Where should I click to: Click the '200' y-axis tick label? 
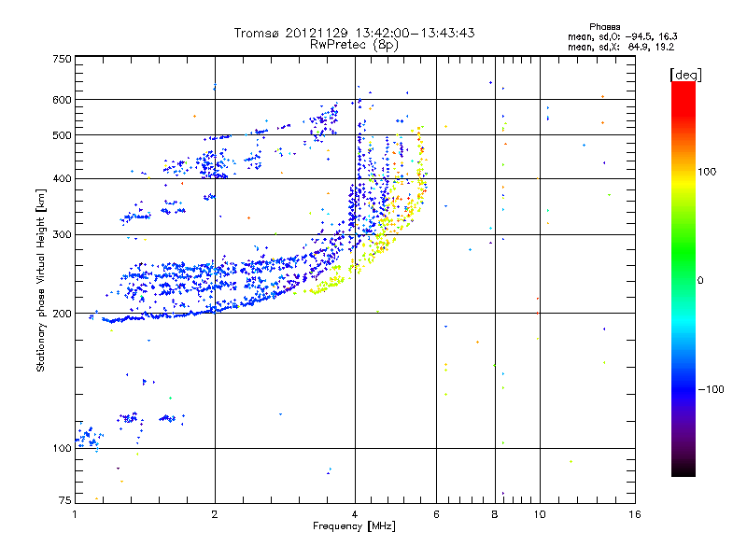click(62, 314)
